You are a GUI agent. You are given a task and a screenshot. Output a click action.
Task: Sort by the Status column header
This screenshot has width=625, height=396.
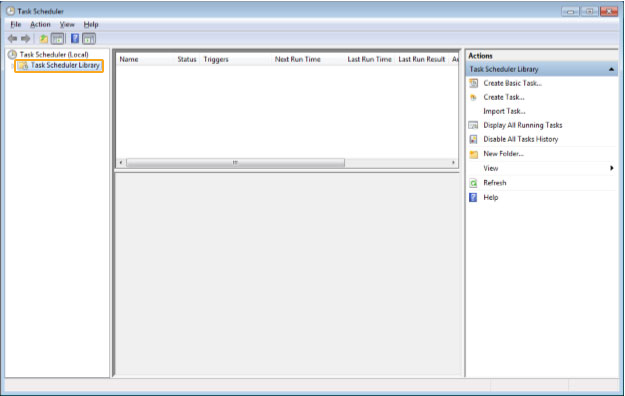[x=187, y=59]
